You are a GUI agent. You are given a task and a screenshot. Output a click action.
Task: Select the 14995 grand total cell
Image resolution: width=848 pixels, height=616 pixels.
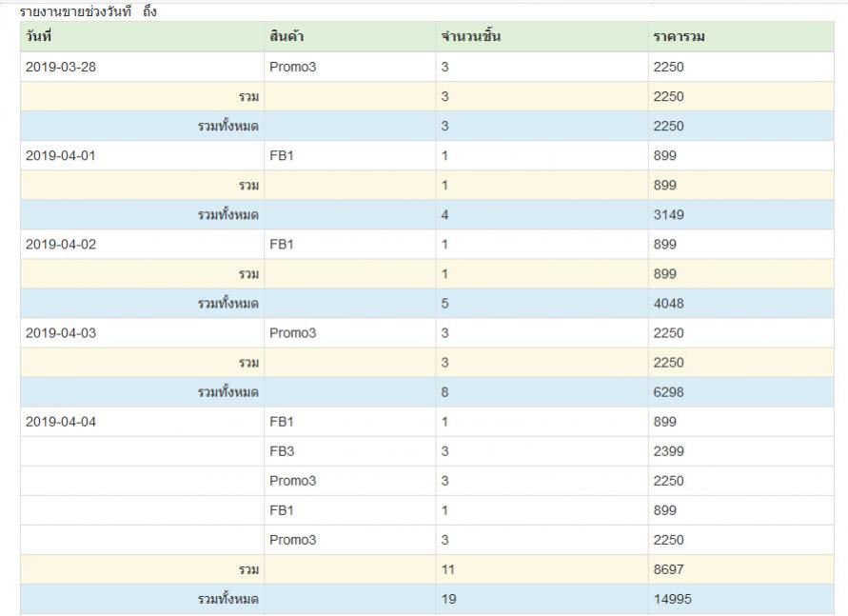[x=672, y=599]
